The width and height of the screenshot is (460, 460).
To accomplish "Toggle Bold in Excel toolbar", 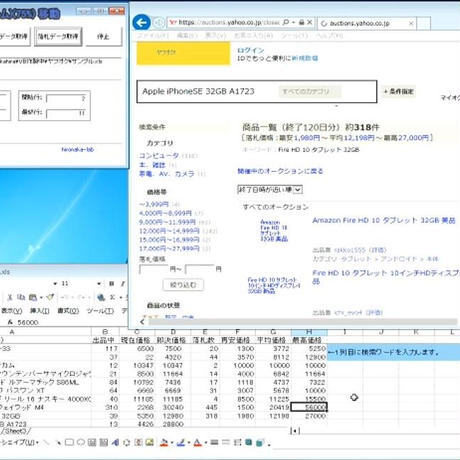I will coord(111,284).
